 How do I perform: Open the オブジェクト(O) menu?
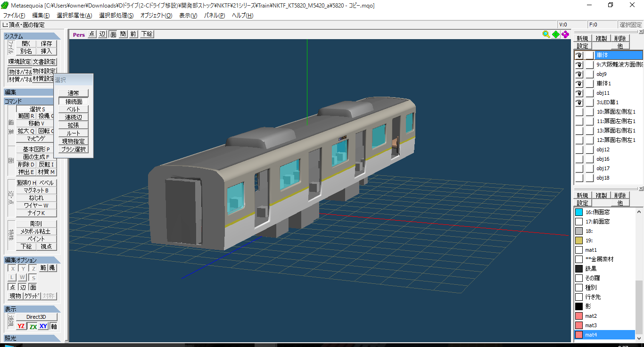(x=156, y=16)
